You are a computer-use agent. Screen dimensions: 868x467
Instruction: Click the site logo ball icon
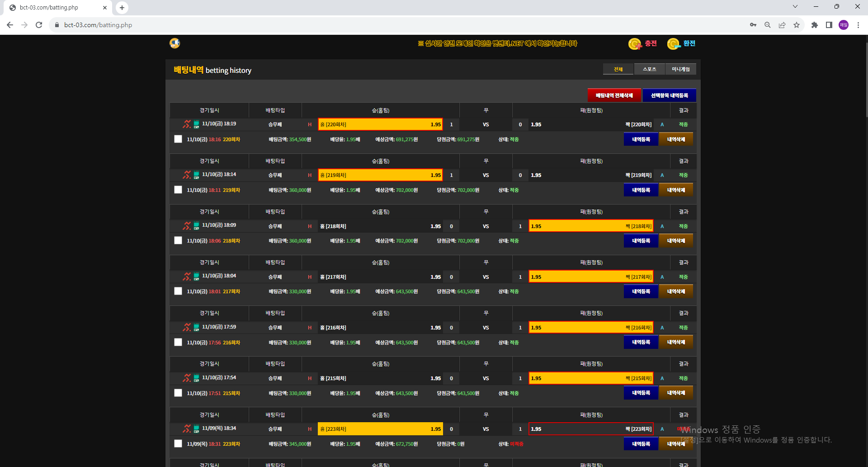[175, 43]
